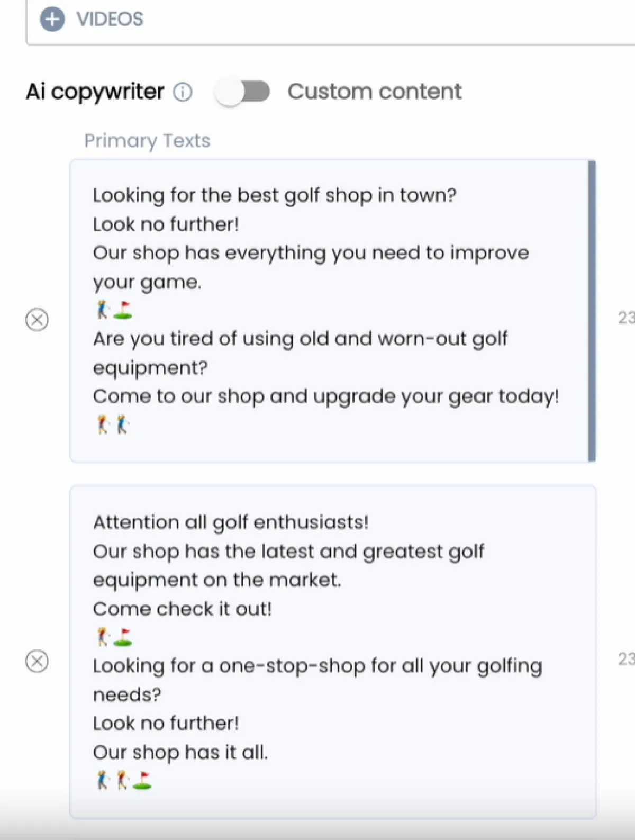Image resolution: width=635 pixels, height=840 pixels.
Task: Click the scrollbar of the first text box
Action: coord(592,311)
